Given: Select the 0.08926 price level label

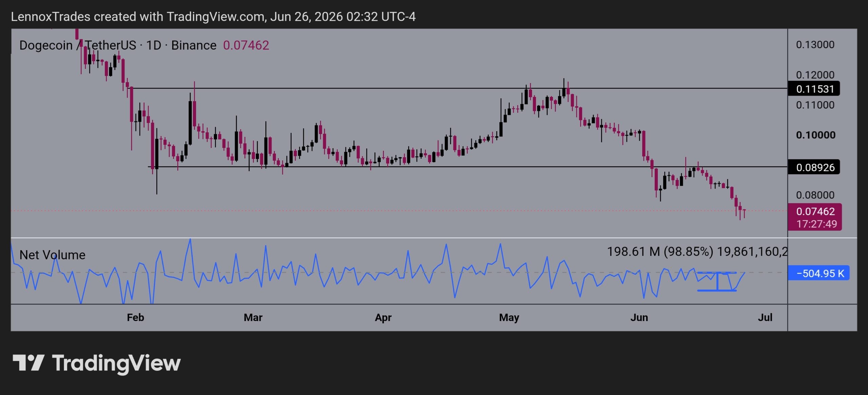Looking at the screenshot, I should pyautogui.click(x=814, y=167).
